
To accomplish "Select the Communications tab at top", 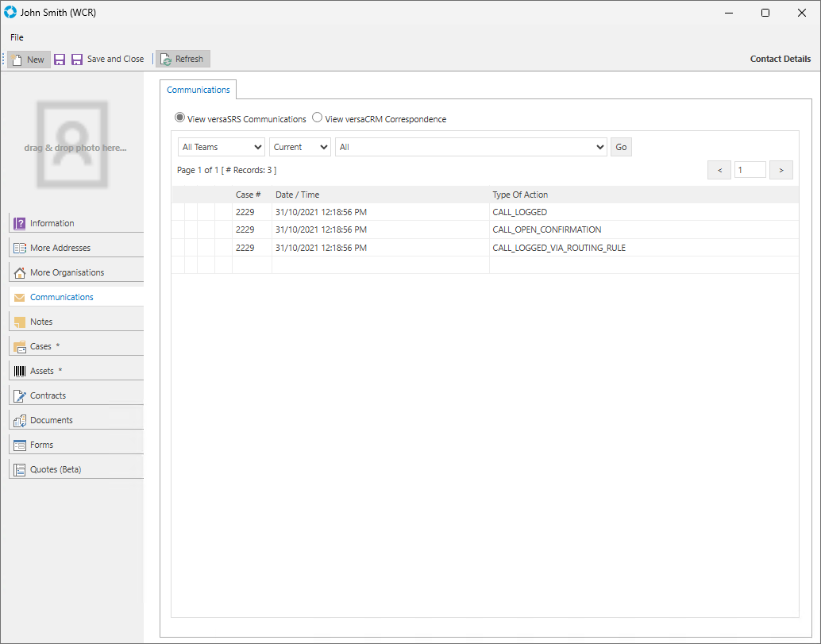I will pos(199,90).
